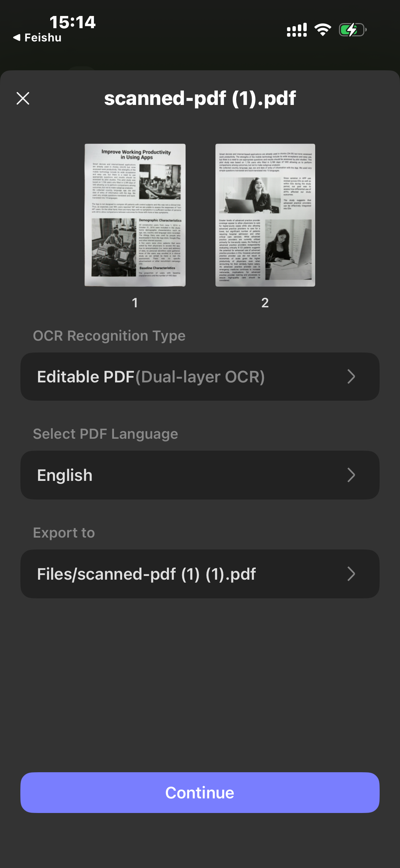Tap the Continue button
Viewport: 400px width, 868px height.
click(x=200, y=793)
